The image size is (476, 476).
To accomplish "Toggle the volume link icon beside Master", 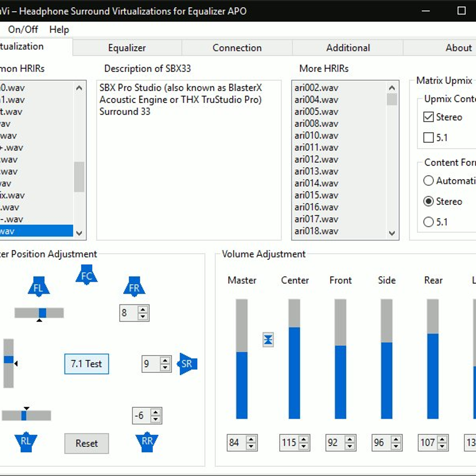I will (268, 340).
